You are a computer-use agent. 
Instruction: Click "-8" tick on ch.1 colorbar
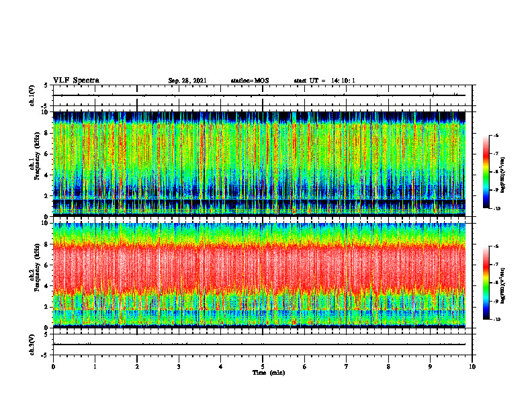pos(496,172)
